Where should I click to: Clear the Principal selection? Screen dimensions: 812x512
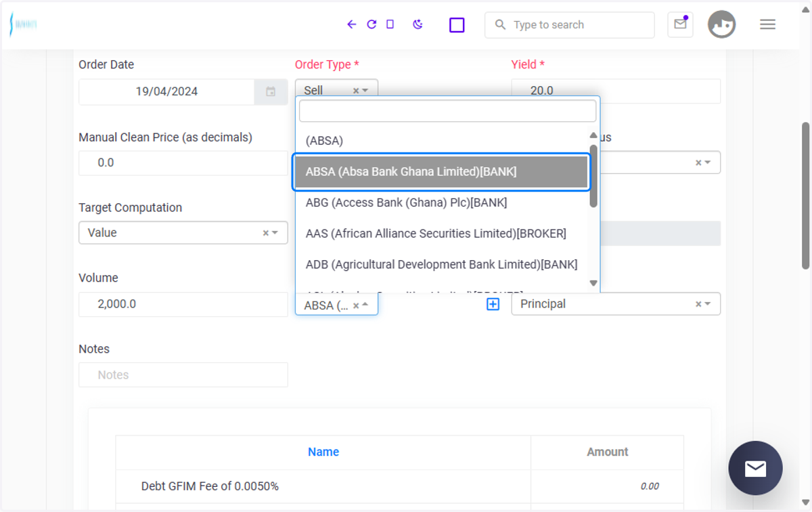698,304
